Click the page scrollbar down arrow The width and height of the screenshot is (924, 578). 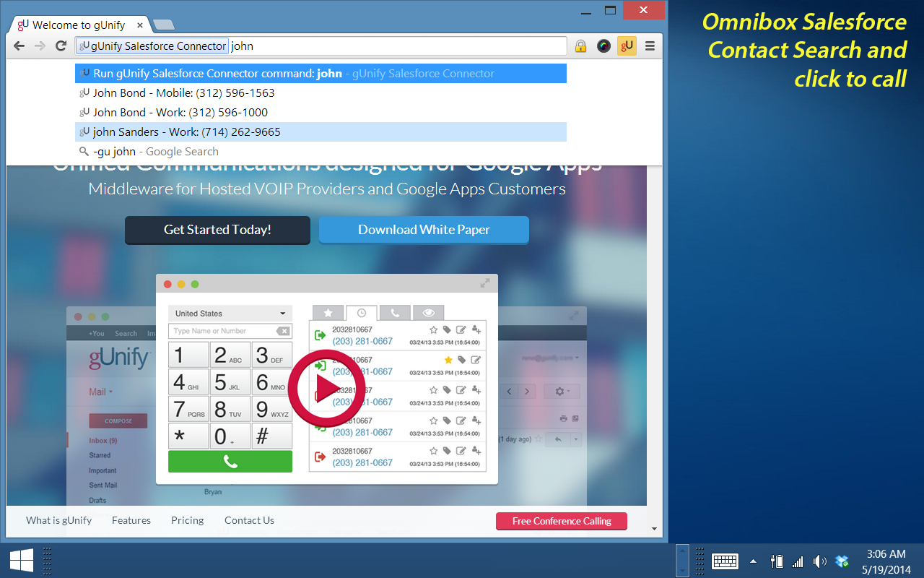point(654,528)
